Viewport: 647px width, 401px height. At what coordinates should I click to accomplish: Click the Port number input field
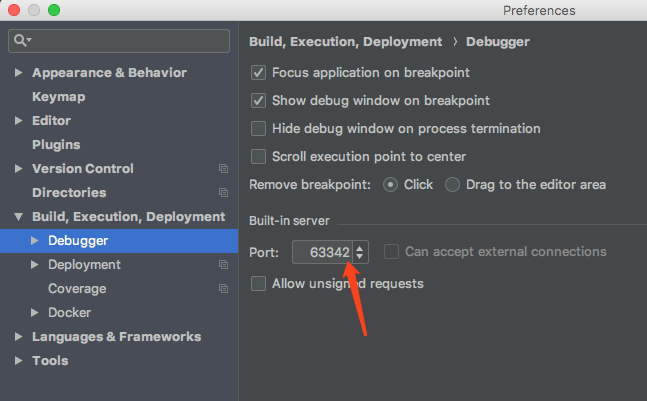[x=322, y=252]
